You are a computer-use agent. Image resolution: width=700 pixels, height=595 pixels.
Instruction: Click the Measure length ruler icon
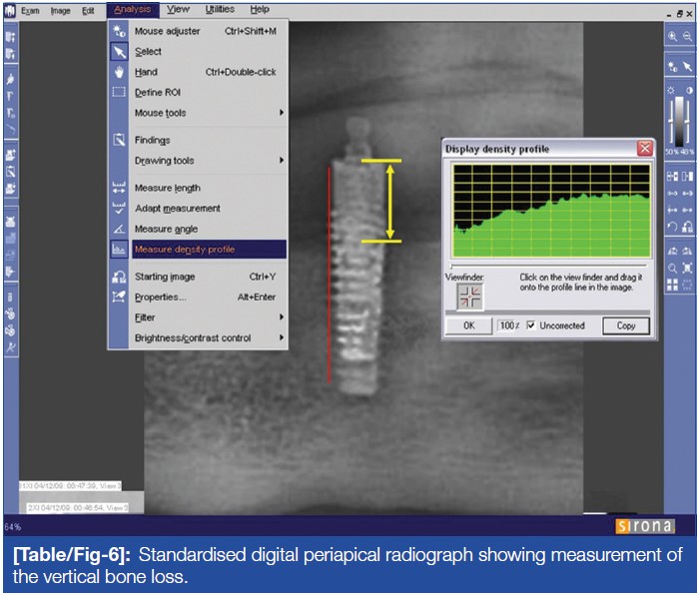point(119,188)
